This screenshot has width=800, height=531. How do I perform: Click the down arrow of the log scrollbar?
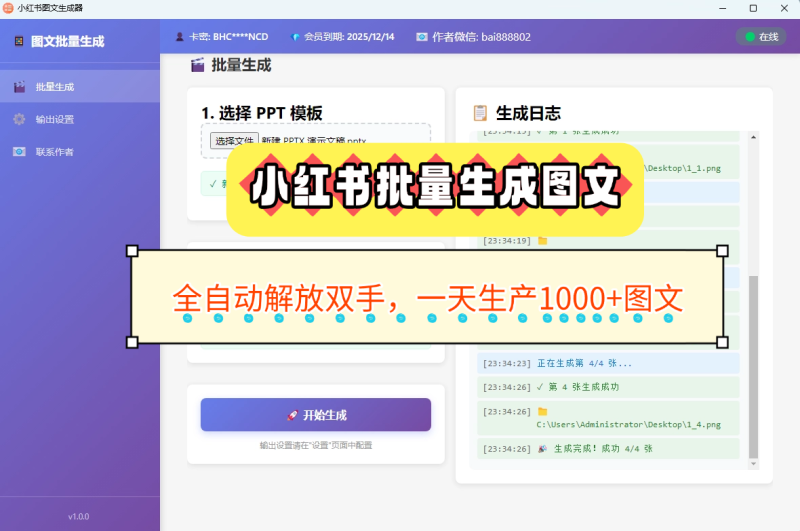[x=754, y=463]
